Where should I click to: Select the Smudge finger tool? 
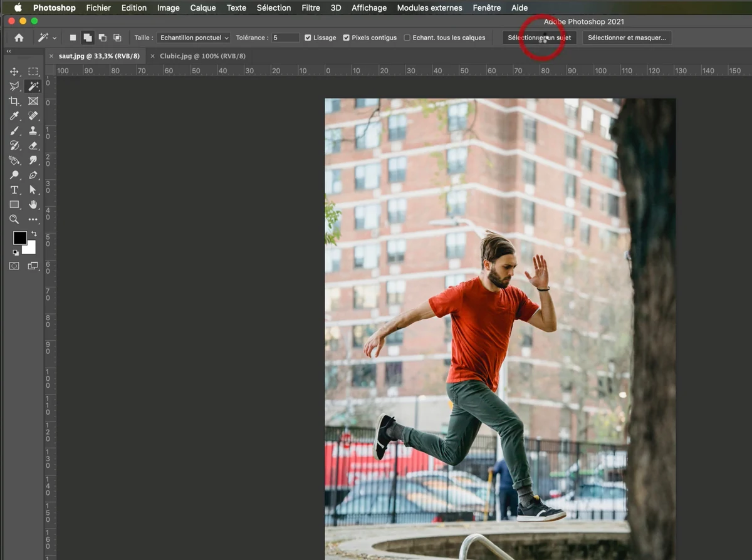pos(33,160)
